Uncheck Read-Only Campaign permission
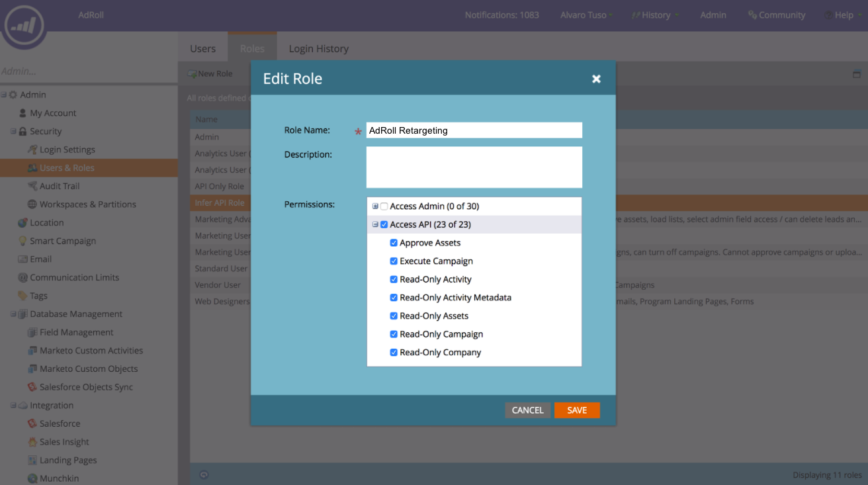The image size is (868, 485). [x=394, y=334]
